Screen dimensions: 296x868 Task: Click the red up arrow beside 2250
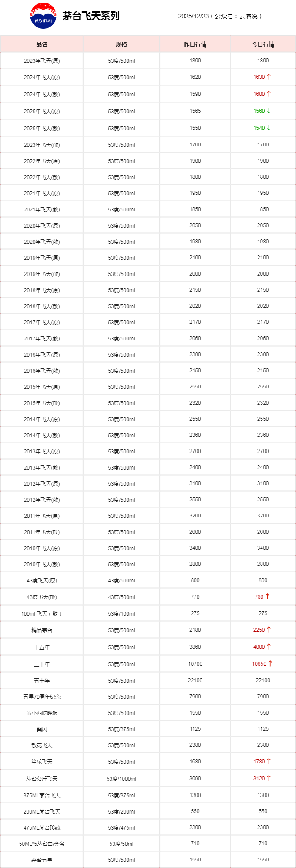tap(269, 630)
